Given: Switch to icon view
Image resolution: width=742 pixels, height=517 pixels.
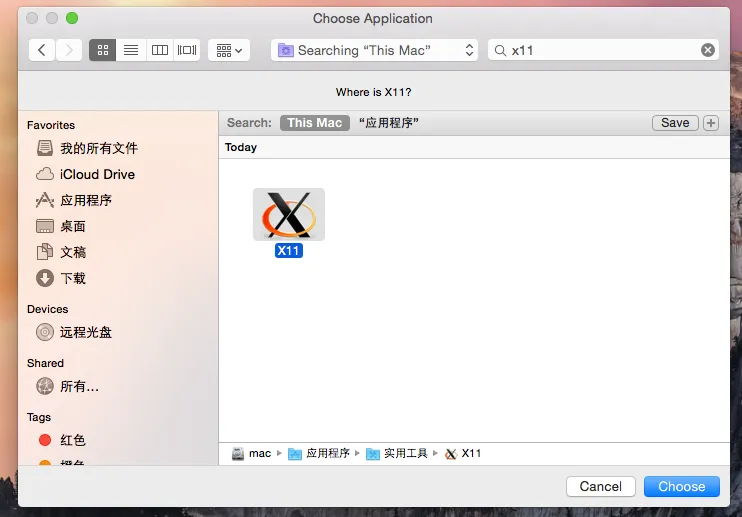Looking at the screenshot, I should point(103,50).
